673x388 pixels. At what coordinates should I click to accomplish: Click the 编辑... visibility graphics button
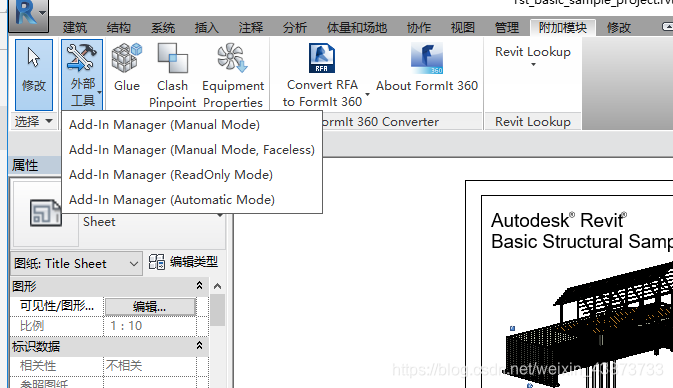coord(150,306)
